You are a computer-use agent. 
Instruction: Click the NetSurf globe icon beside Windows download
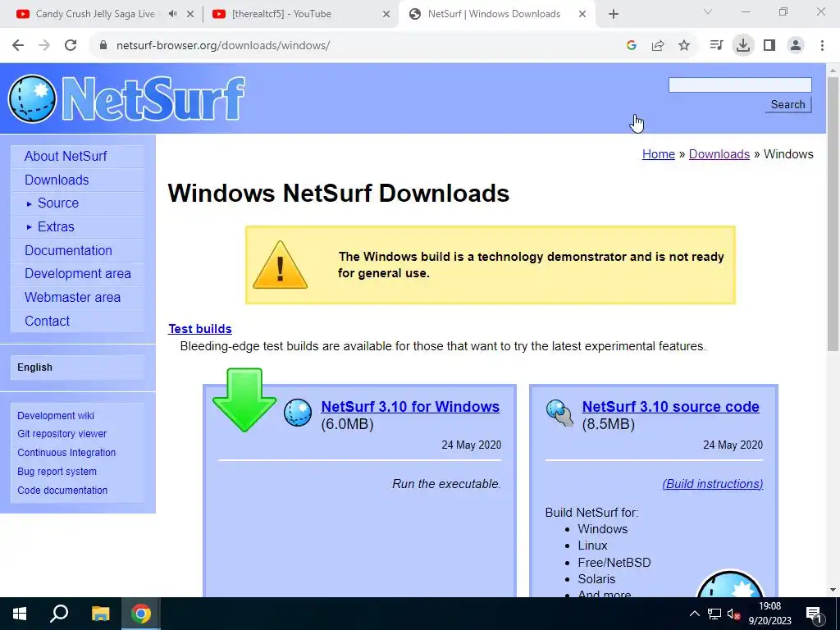(297, 413)
